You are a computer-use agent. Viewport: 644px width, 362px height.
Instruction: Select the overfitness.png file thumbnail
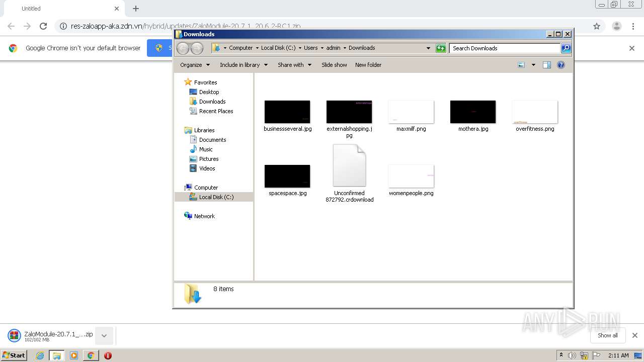click(x=535, y=112)
